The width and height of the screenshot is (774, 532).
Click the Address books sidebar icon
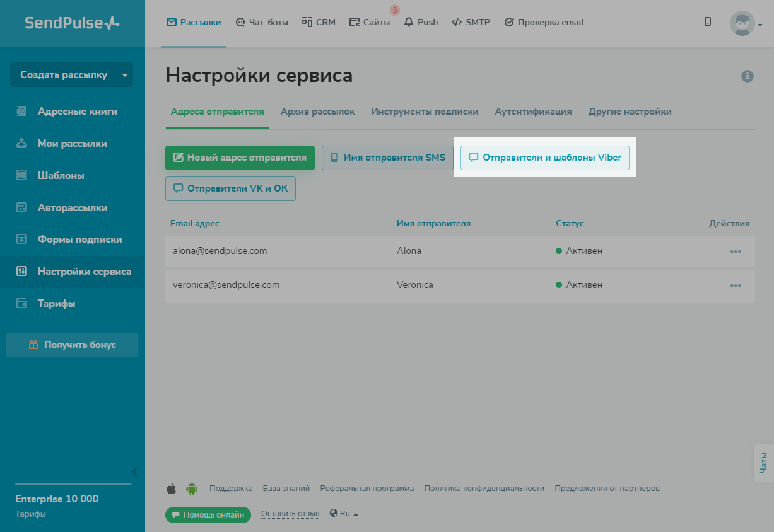pos(21,112)
